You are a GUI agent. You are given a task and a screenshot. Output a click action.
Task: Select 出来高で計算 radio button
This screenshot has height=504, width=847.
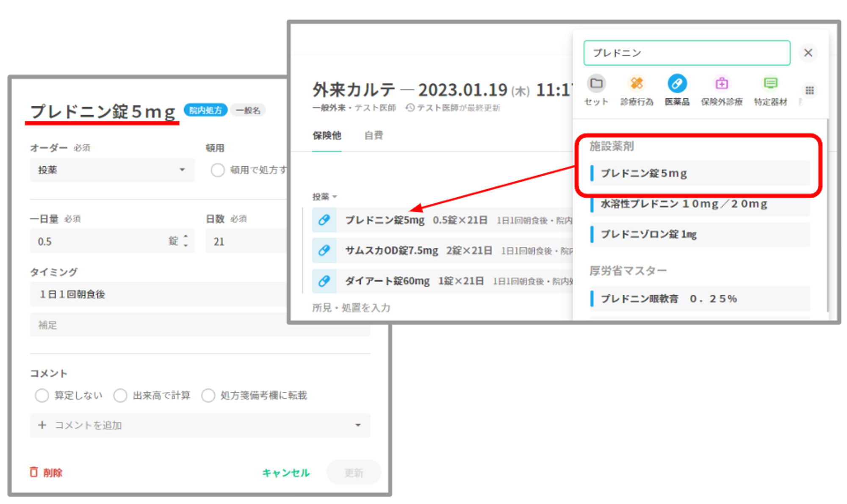point(120,395)
